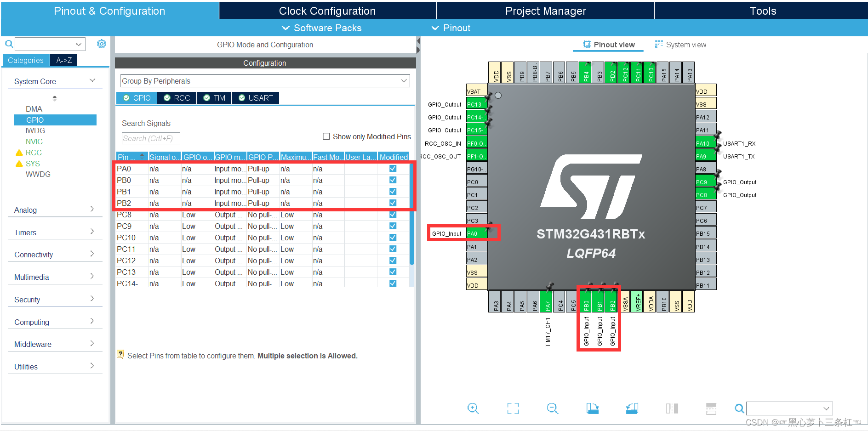The height and width of the screenshot is (431, 868).
Task: Select the PC13 pin on the chip
Action: click(476, 104)
